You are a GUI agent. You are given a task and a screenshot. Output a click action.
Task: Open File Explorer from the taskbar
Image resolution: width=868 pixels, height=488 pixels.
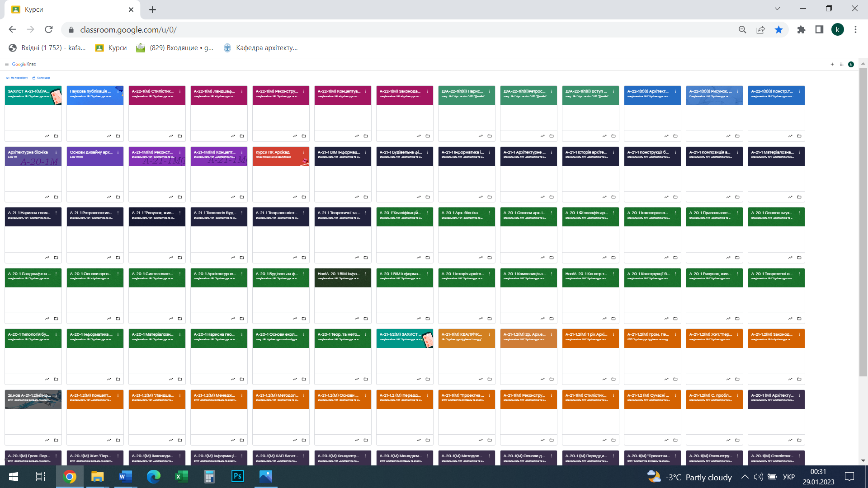97,477
